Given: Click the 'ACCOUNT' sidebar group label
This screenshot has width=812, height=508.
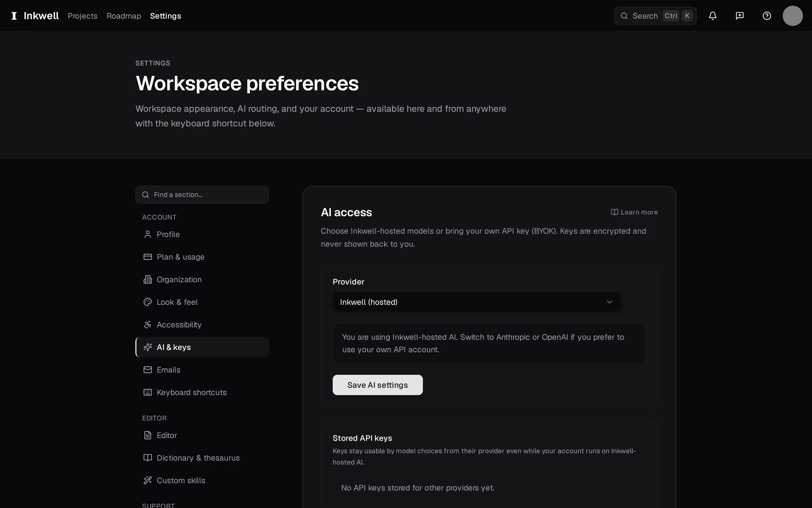Looking at the screenshot, I should click(159, 217).
